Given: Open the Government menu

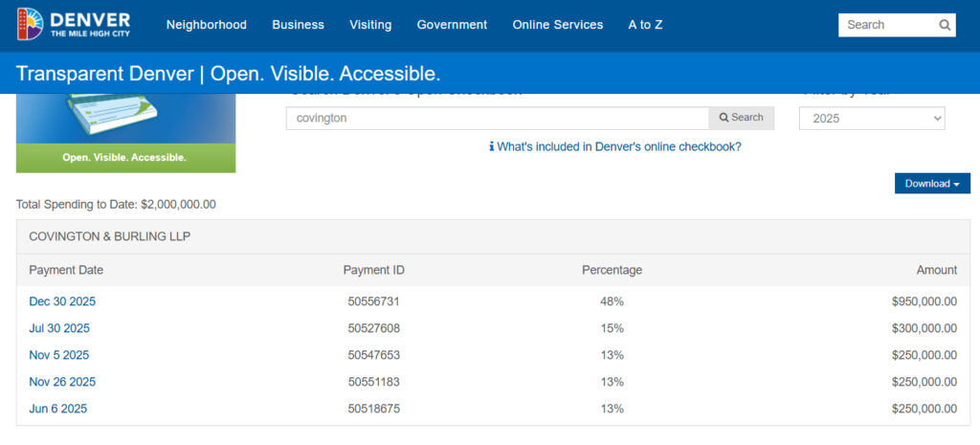Looking at the screenshot, I should pos(452,25).
